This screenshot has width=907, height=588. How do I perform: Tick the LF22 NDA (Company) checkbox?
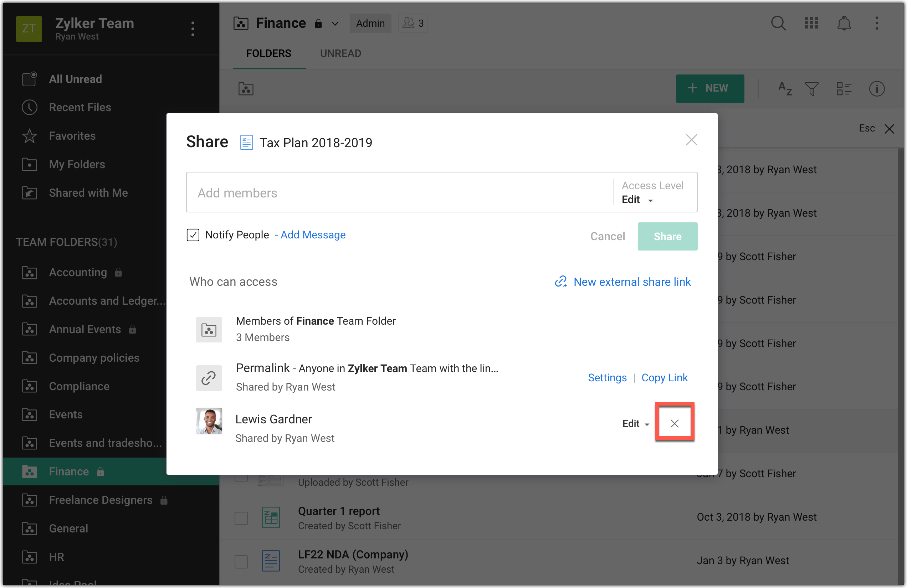click(x=241, y=561)
